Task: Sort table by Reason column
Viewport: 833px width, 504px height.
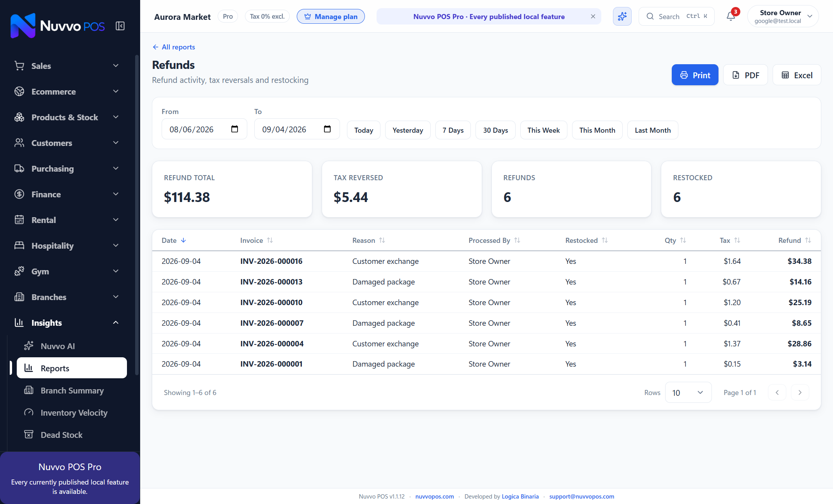Action: tap(382, 241)
